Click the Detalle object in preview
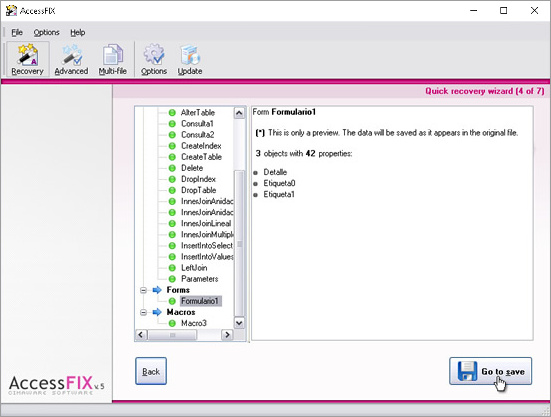 tap(275, 172)
